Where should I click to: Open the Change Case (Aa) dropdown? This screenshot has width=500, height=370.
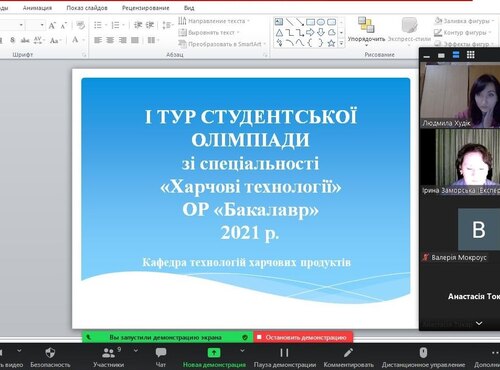[x=55, y=41]
